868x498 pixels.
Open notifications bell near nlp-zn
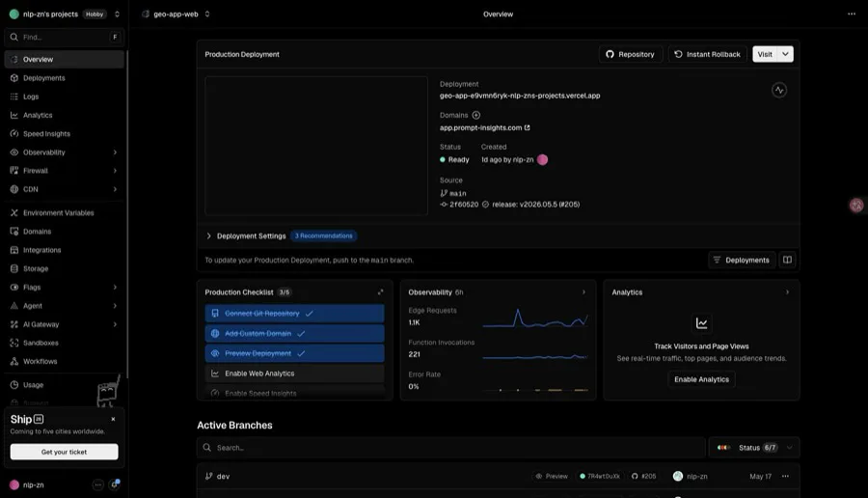tap(115, 484)
